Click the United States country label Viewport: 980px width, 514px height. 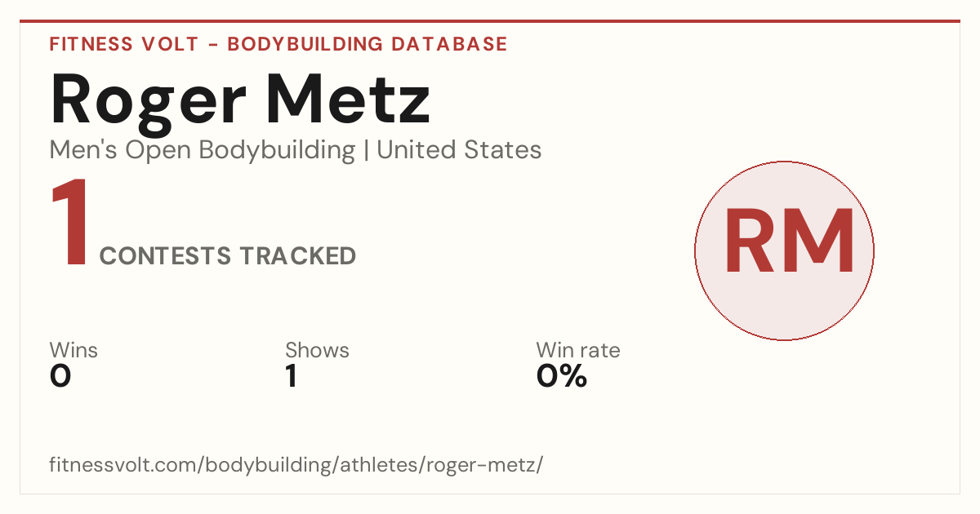pyautogui.click(x=459, y=150)
